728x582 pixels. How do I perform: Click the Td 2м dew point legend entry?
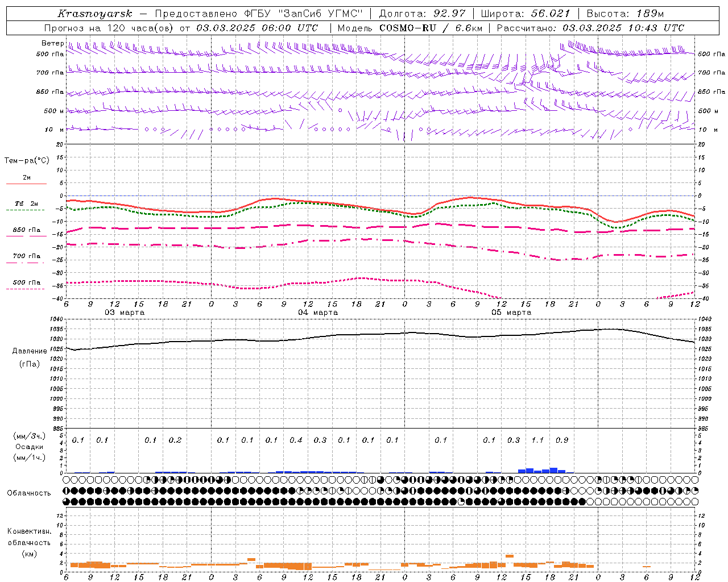pos(27,203)
